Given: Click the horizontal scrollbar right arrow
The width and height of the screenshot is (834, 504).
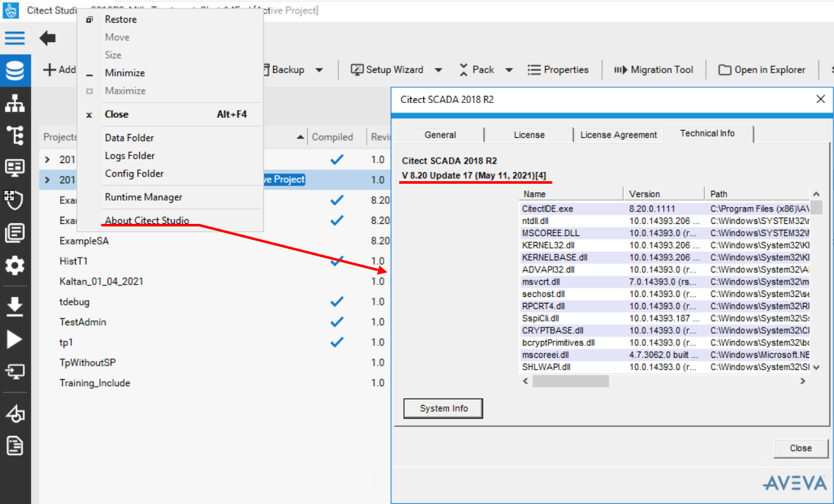Looking at the screenshot, I should pos(803,381).
